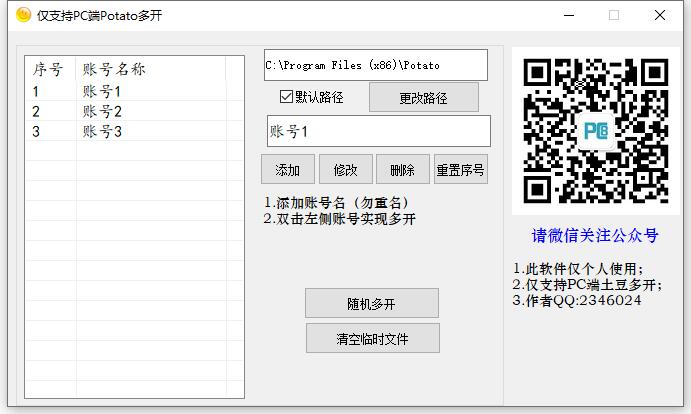The width and height of the screenshot is (691, 414).
Task: Click the 随机多开 button
Action: 372,303
